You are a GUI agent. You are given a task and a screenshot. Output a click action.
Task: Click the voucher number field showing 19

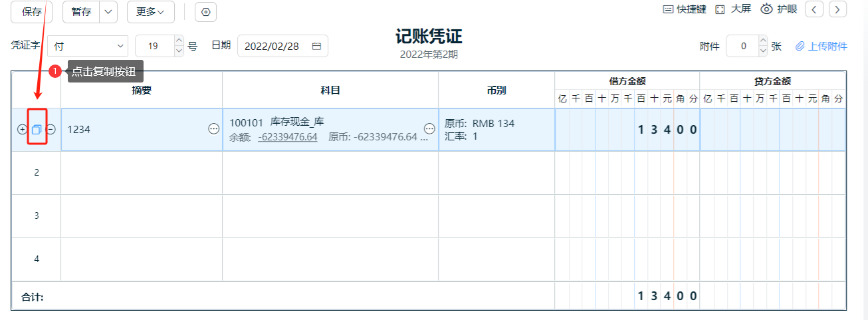point(154,47)
